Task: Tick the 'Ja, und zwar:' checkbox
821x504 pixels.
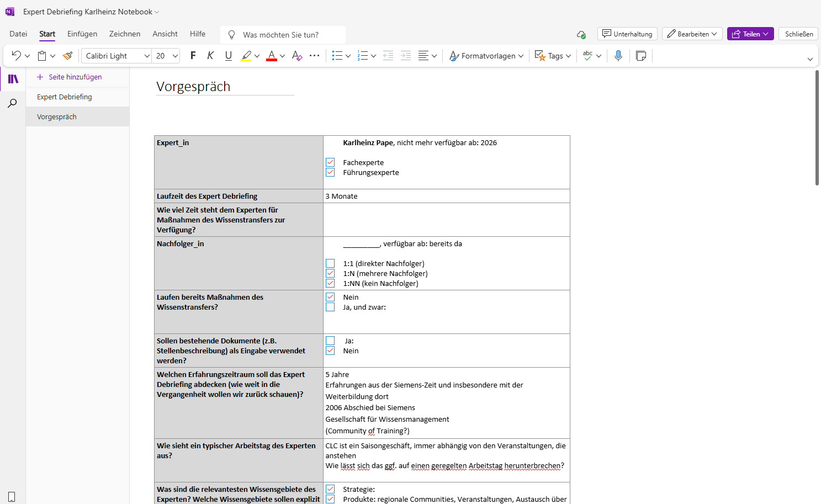Action: pos(330,307)
